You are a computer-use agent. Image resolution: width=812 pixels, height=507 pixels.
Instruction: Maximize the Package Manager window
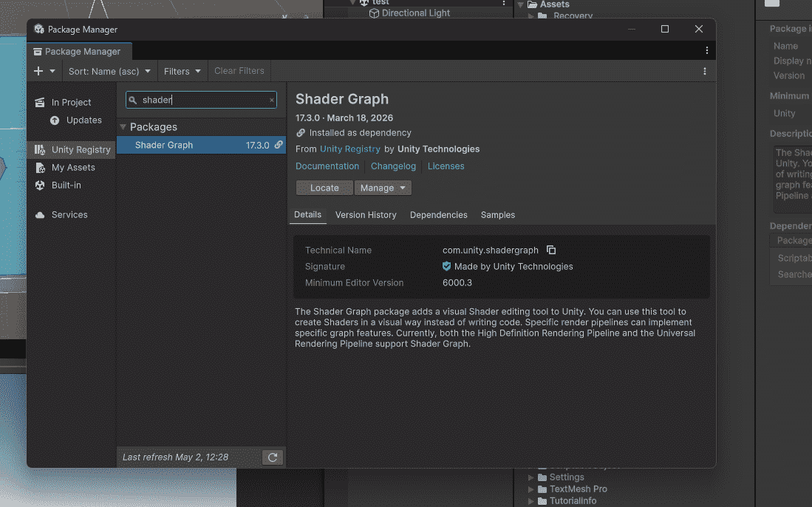tap(665, 29)
